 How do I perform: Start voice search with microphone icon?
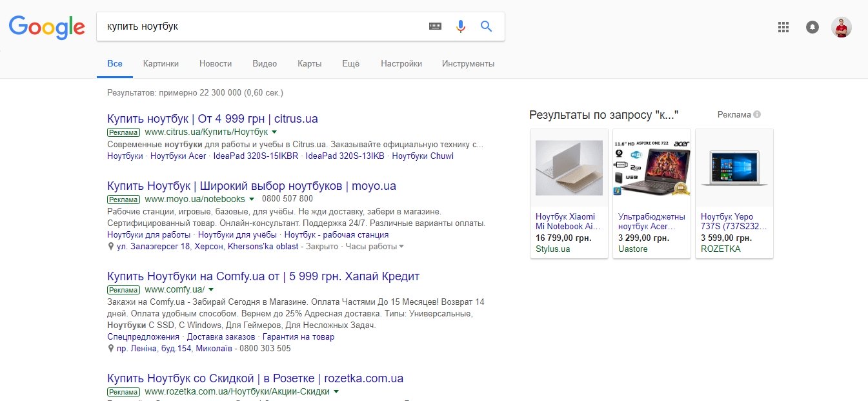tap(461, 26)
